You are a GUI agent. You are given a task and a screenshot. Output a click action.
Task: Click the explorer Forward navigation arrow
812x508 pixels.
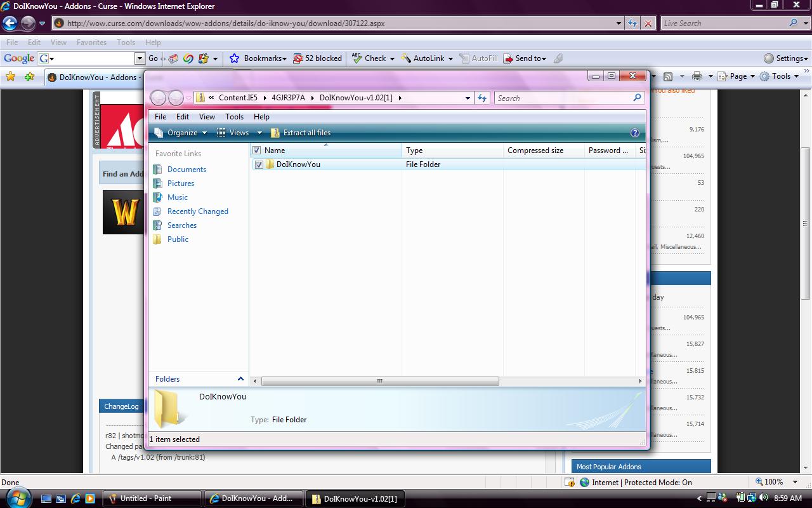176,98
